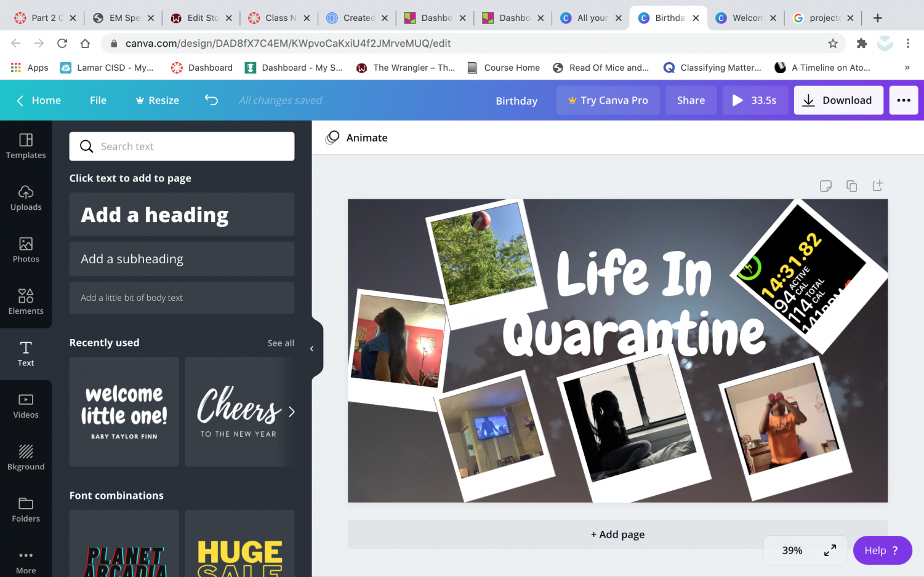Screen dimensions: 924x577
Task: Show more recently used text styles arrow
Action: [x=291, y=412]
